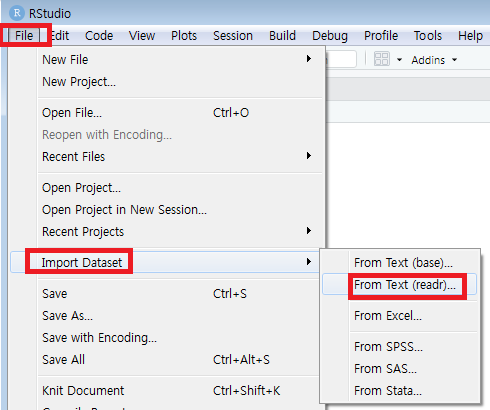The image size is (490, 410).
Task: Open the Tools menu
Action: (428, 35)
